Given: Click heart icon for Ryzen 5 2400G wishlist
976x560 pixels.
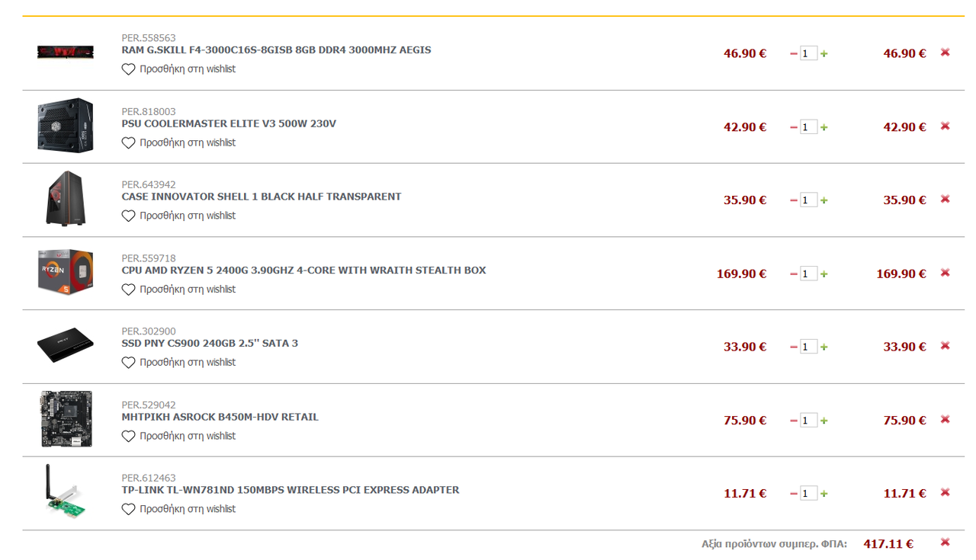Looking at the screenshot, I should coord(128,290).
